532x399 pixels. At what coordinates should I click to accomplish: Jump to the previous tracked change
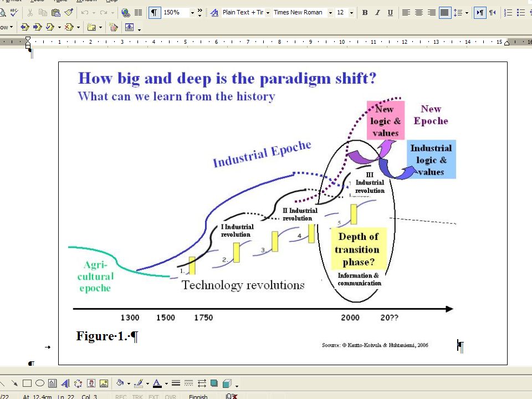coord(25,27)
